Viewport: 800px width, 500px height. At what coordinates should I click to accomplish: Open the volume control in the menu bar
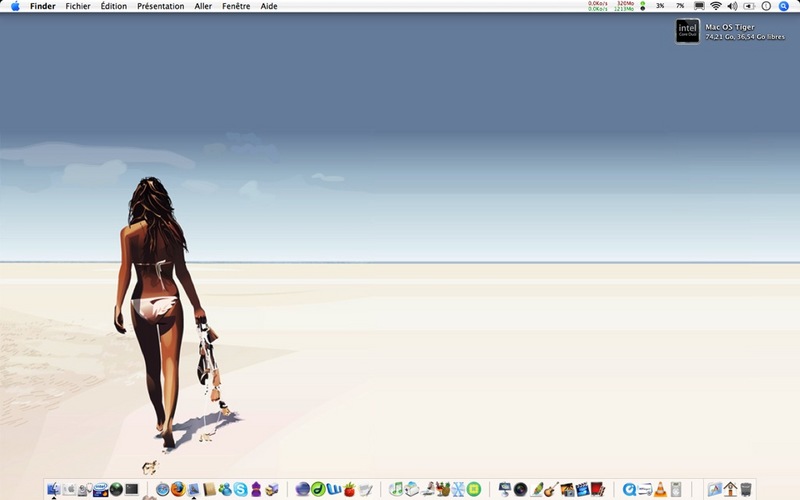tap(732, 6)
